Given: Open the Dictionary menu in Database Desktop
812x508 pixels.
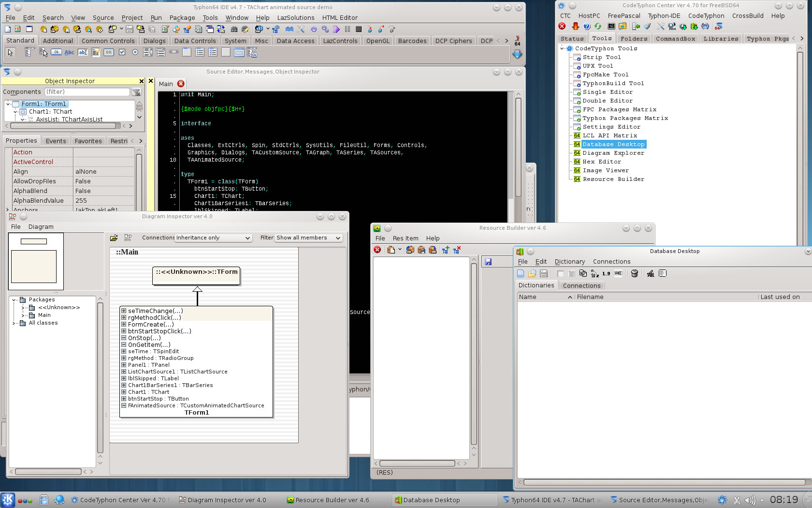Looking at the screenshot, I should (x=569, y=262).
